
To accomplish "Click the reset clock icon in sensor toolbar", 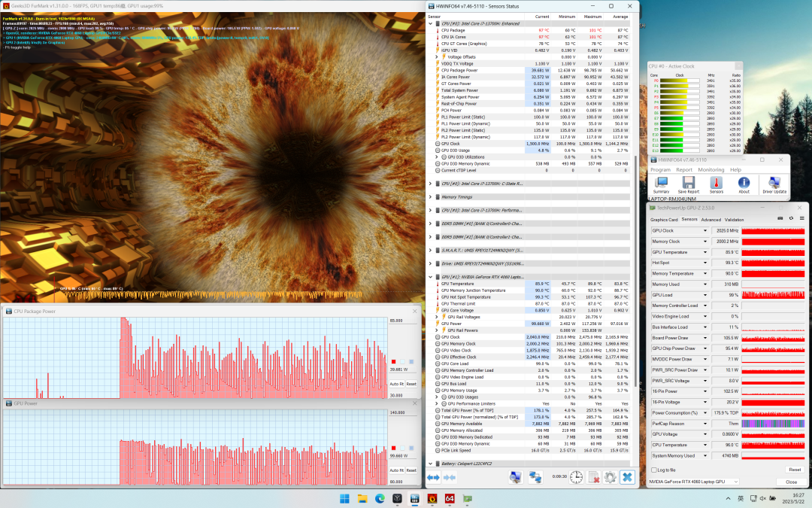I will [575, 477].
